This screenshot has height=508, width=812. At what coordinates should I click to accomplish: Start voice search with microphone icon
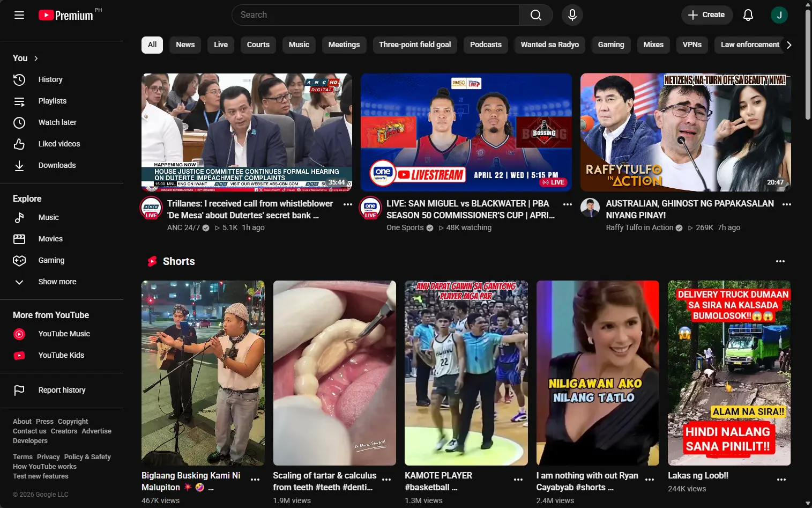click(x=572, y=15)
